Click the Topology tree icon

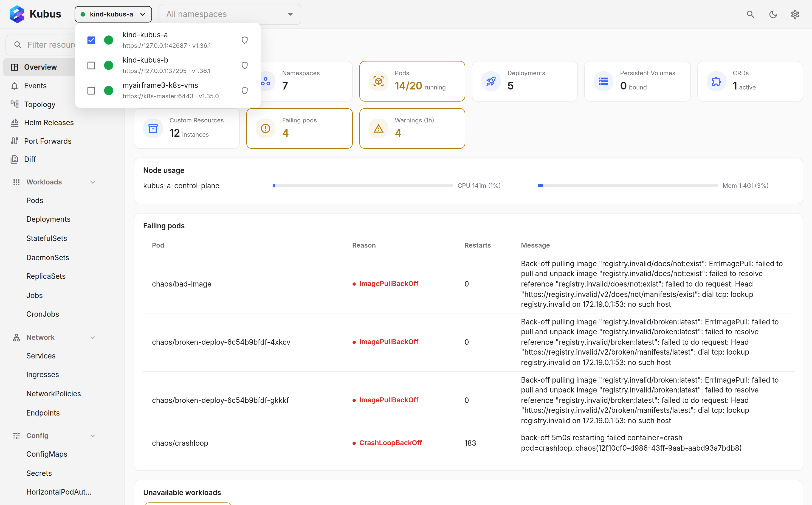coord(14,104)
